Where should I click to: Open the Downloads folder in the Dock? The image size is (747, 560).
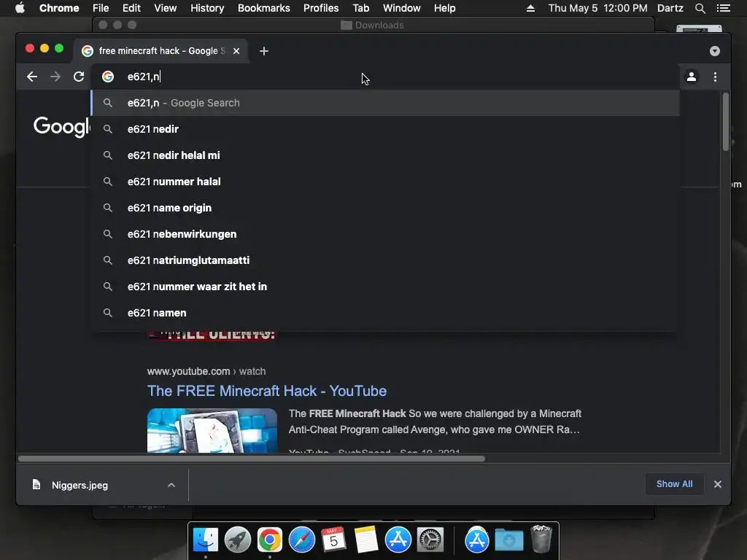508,540
